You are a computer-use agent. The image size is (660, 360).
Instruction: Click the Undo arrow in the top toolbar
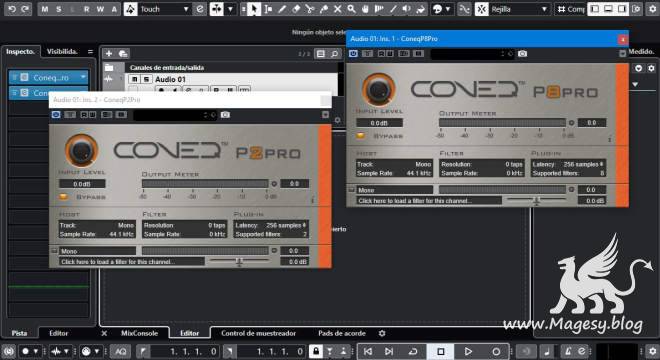click(x=12, y=9)
